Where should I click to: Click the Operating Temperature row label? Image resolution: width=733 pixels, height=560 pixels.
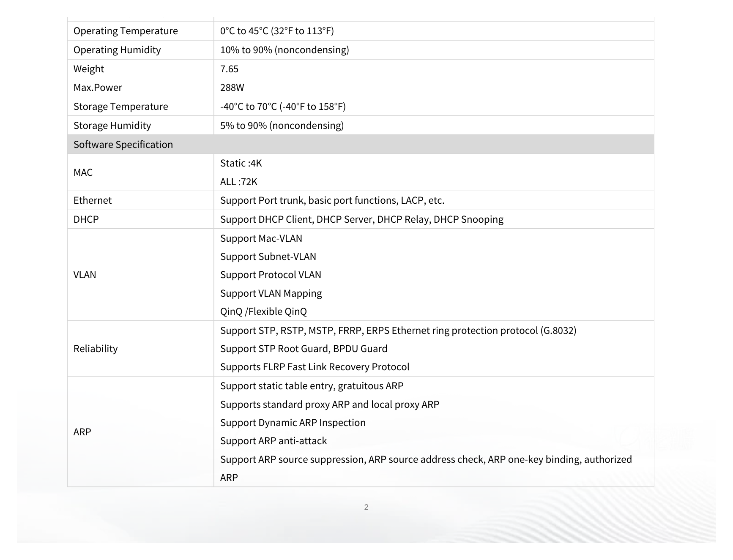126,31
